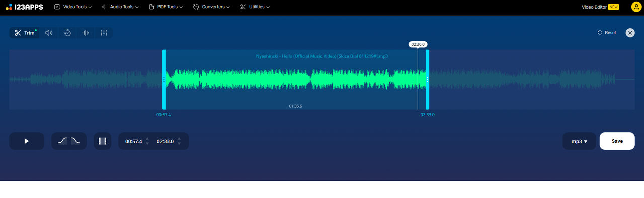Expand the Audio Tools menu
The width and height of the screenshot is (644, 198).
coord(120,7)
